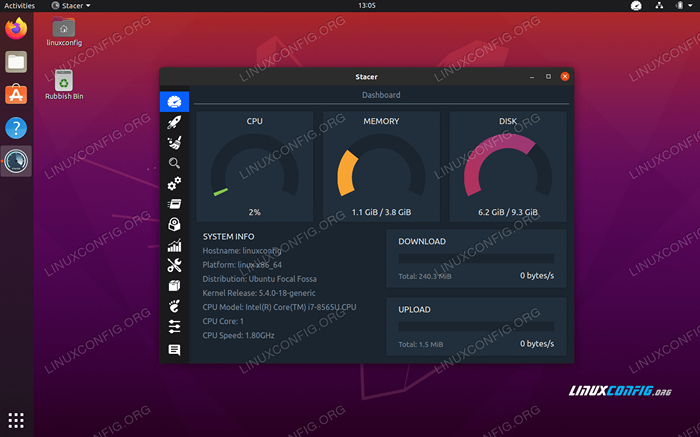
Task: Open System Cleaner broom icon
Action: point(174,143)
